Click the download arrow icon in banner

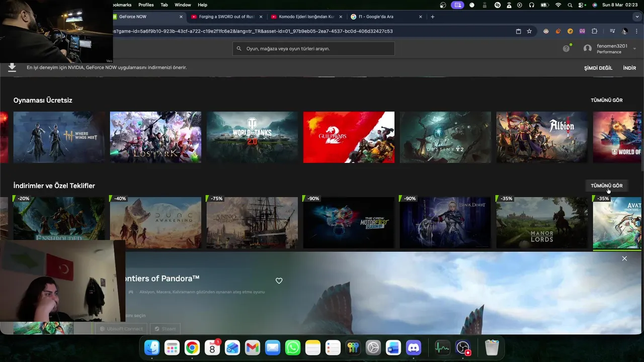(x=12, y=67)
